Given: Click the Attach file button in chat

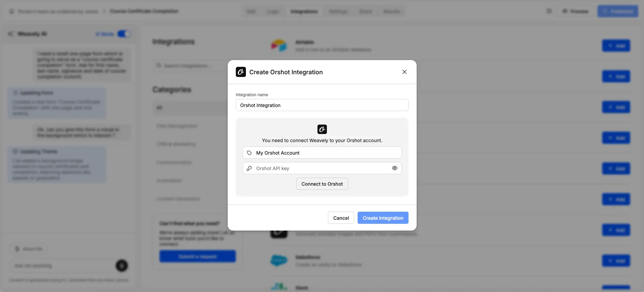Looking at the screenshot, I should 29,249.
